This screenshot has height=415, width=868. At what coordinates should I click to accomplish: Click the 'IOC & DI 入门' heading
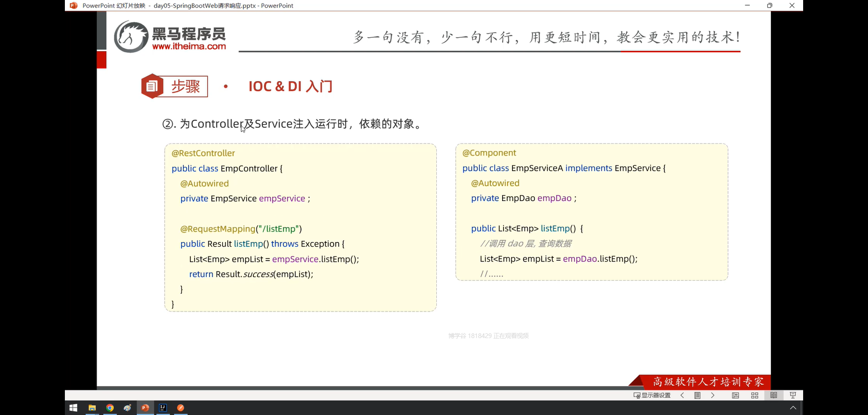[x=290, y=86]
